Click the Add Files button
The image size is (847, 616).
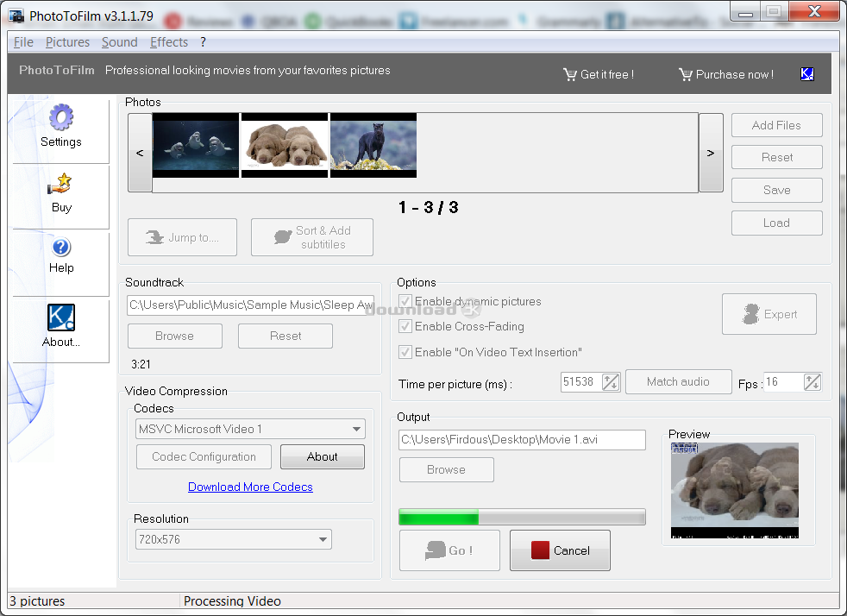[777, 125]
